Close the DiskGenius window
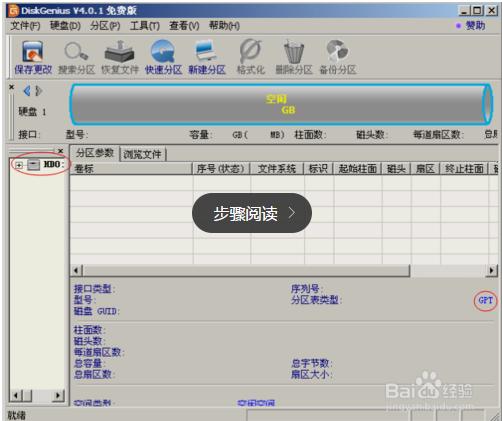 point(492,11)
